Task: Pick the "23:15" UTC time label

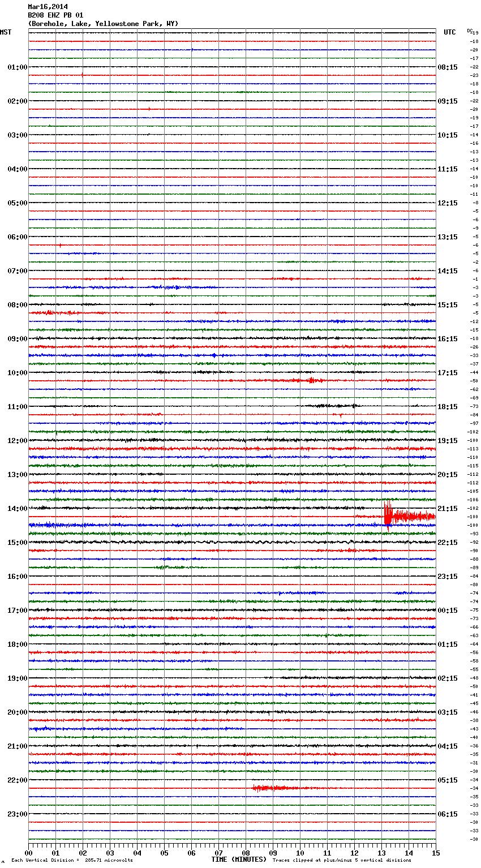Action: 448,577
